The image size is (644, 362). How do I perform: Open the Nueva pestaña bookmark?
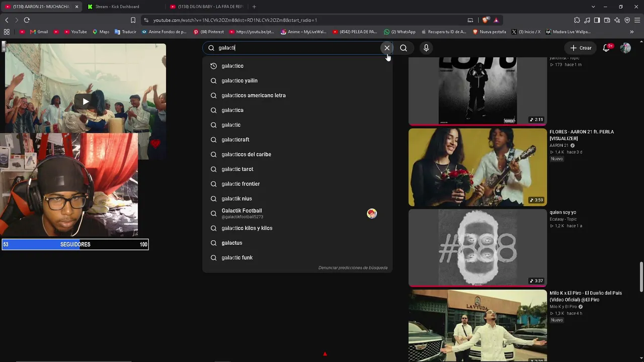tap(489, 32)
